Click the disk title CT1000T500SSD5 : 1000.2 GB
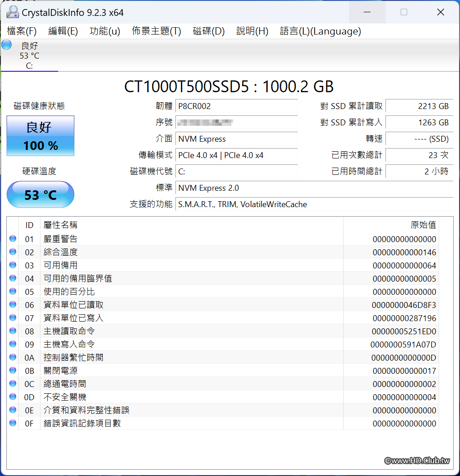This screenshot has width=460, height=476. [x=229, y=86]
